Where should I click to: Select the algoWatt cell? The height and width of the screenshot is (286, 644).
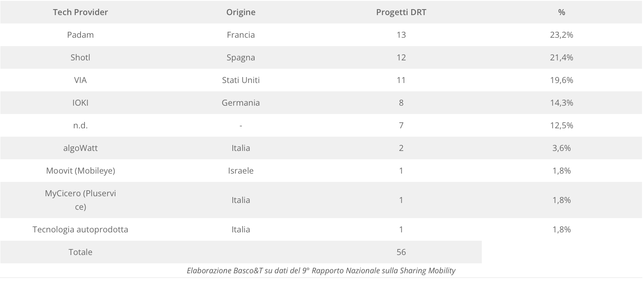pyautogui.click(x=80, y=148)
